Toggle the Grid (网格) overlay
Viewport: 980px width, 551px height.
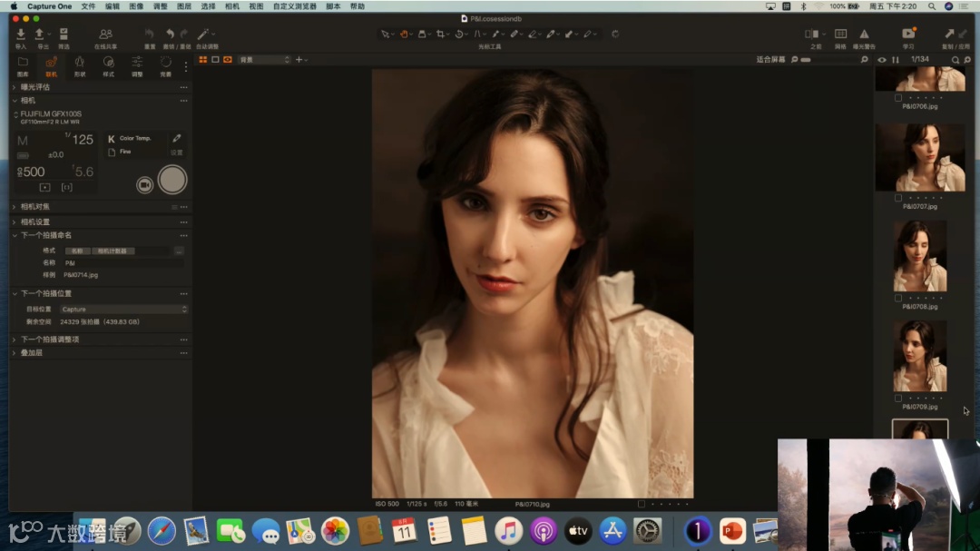[x=840, y=34]
